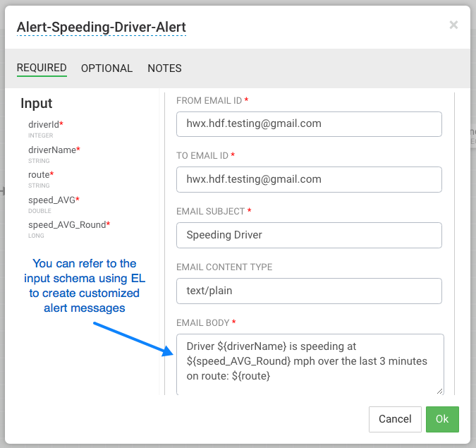Close the alert dialog with the X icon
Screen dimensions: 476x448
453,25
